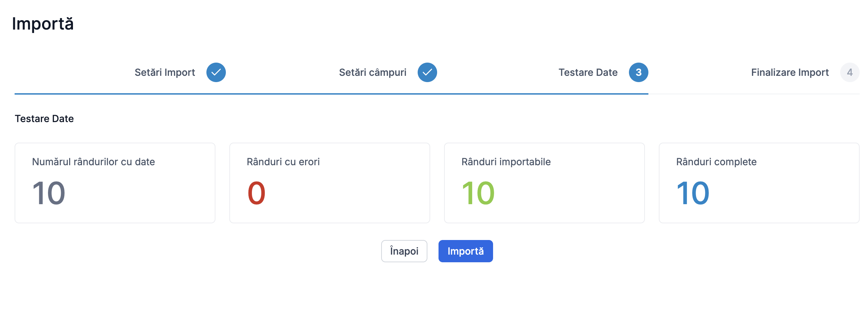The width and height of the screenshot is (868, 336).
Task: Click the Setări Import completed checkmark icon
Action: point(216,72)
